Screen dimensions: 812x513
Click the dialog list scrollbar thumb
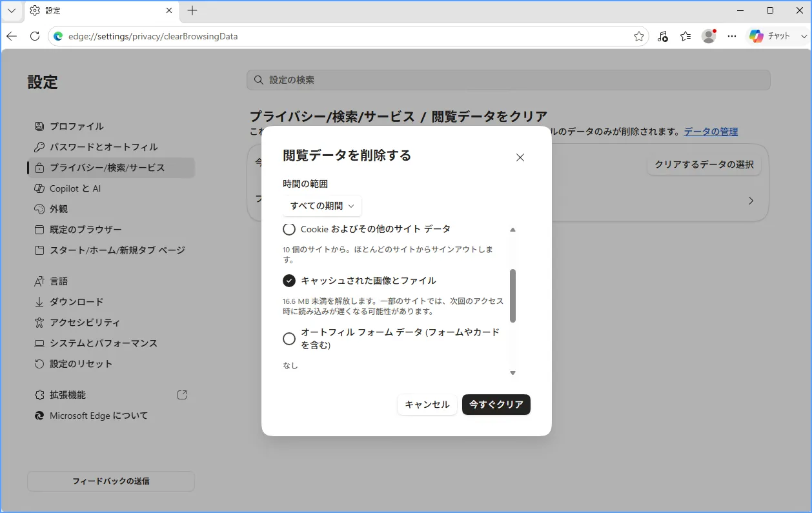pos(513,296)
